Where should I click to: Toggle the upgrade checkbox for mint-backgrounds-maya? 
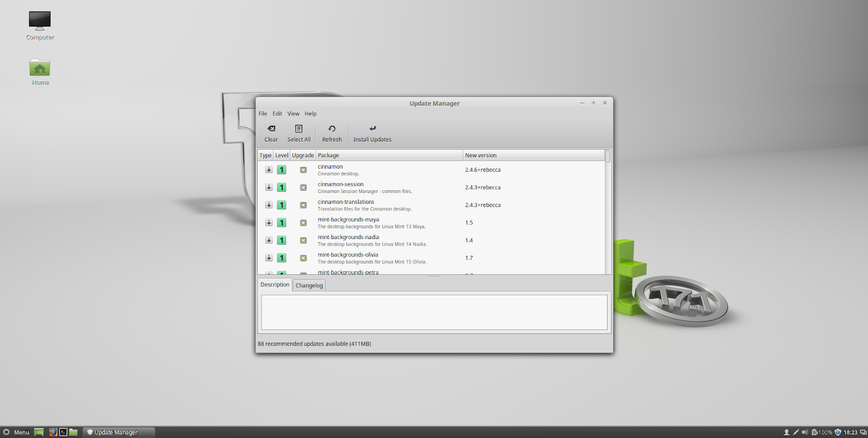pos(303,223)
